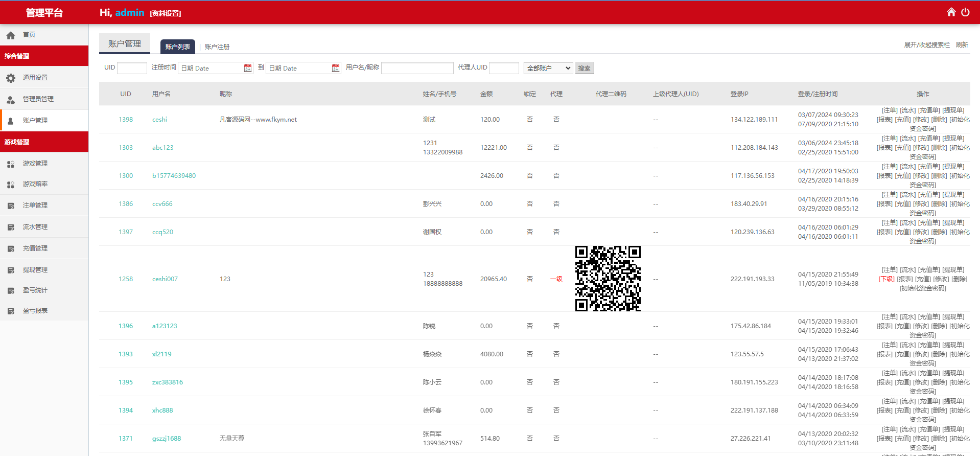Expand the 全部账户 account type dropdown
This screenshot has width=980, height=456.
point(548,68)
